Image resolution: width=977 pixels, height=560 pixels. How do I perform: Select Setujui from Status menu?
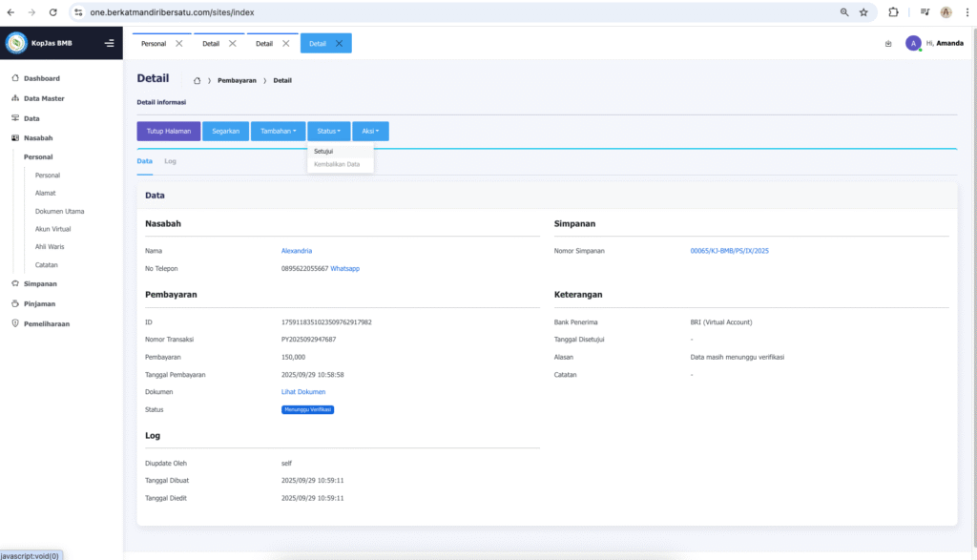(323, 151)
